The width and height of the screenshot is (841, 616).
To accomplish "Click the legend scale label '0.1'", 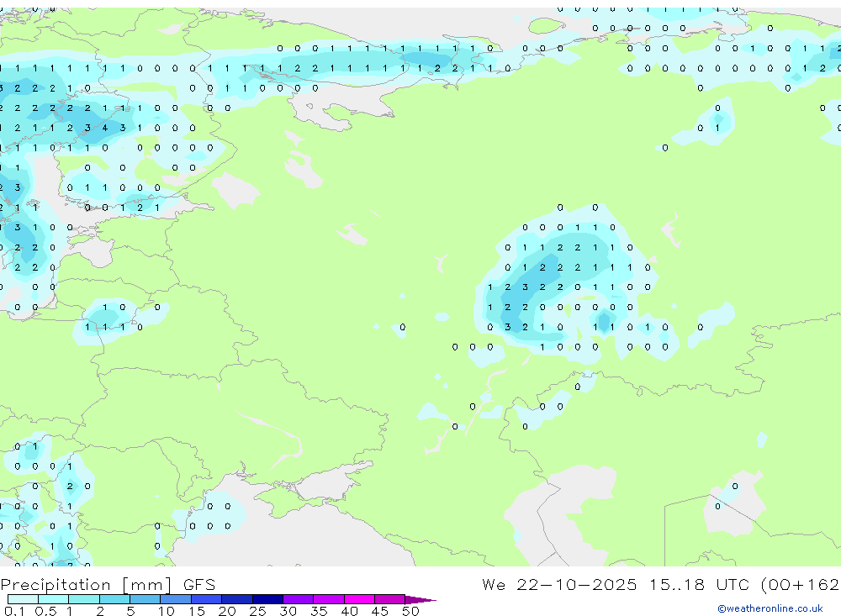I will [14, 611].
